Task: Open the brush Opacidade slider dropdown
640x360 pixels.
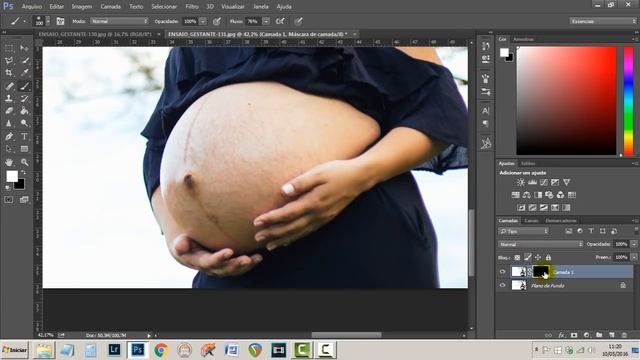Action: 203,21
